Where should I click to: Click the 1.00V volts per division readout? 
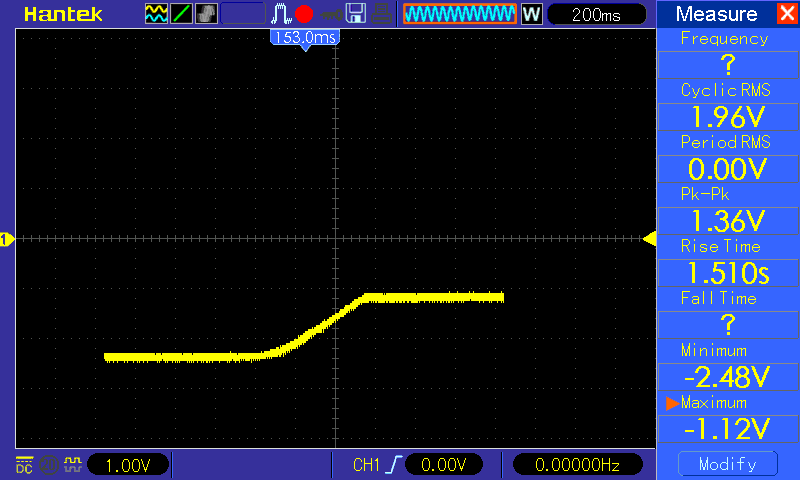coord(128,465)
